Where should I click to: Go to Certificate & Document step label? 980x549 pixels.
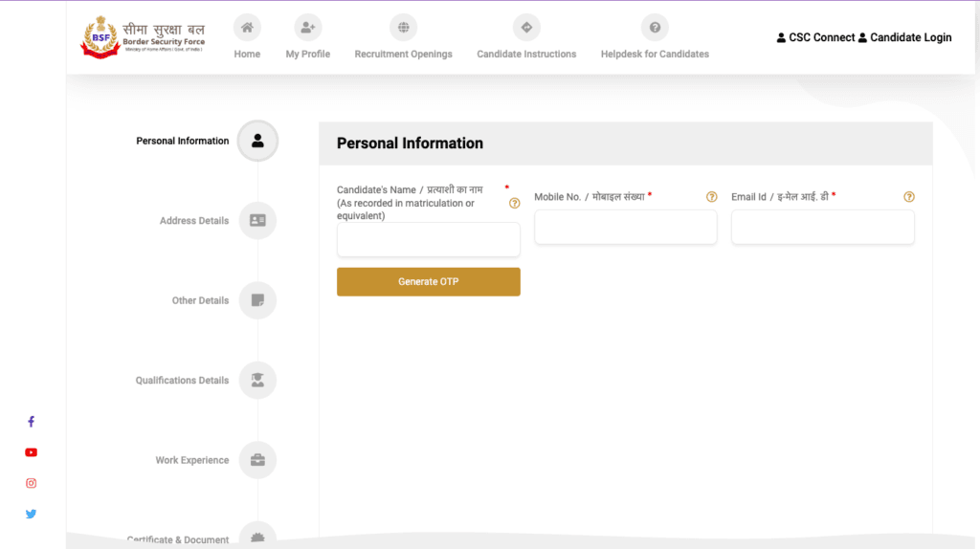pos(178,539)
